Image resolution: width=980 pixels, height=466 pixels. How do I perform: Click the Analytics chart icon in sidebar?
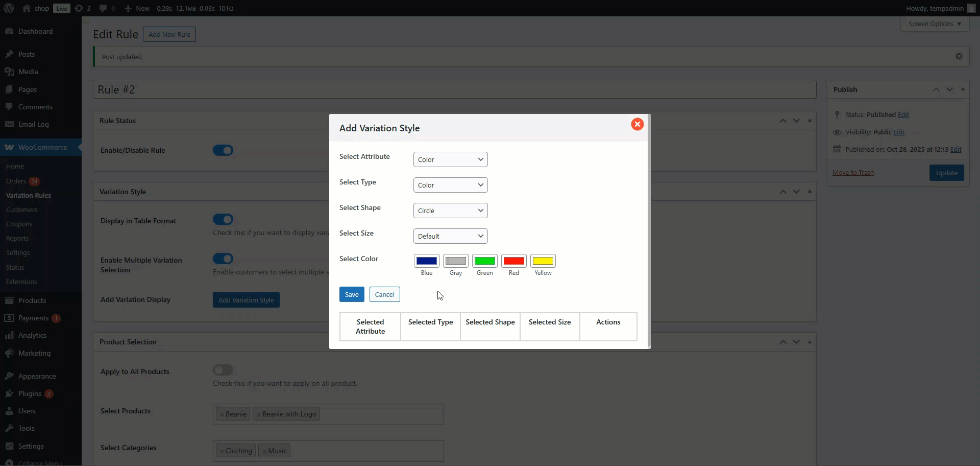[9, 335]
